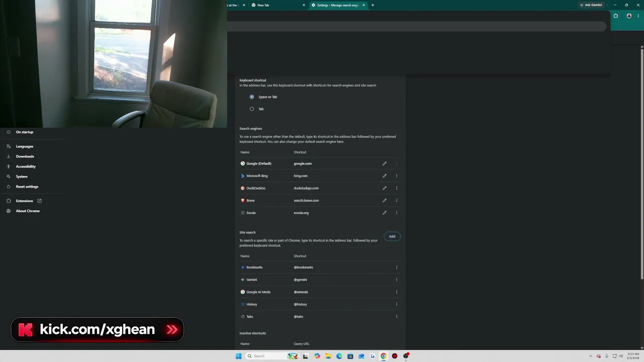Viewport: 644px width, 362px height.
Task: Edit the Brave search engine entry
Action: (384, 200)
